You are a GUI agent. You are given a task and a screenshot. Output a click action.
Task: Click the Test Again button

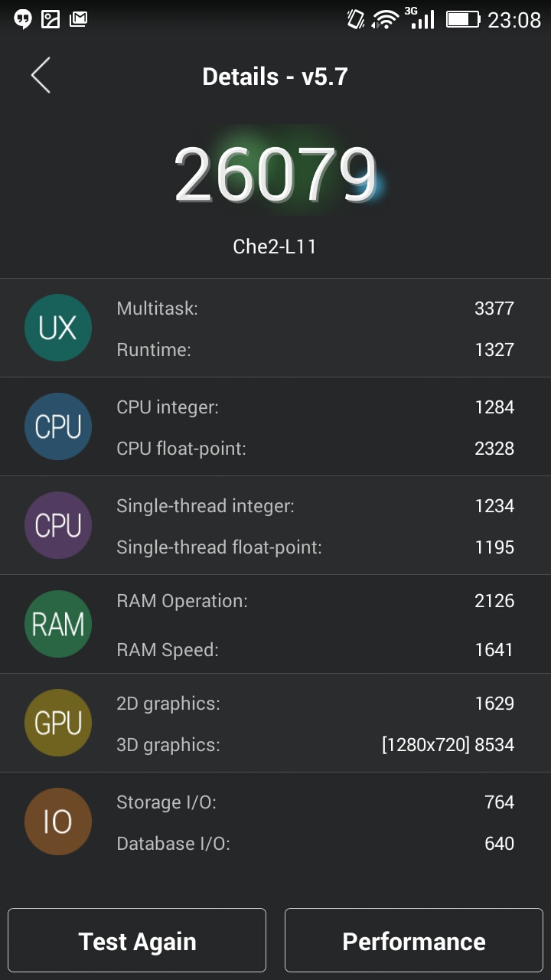(137, 940)
